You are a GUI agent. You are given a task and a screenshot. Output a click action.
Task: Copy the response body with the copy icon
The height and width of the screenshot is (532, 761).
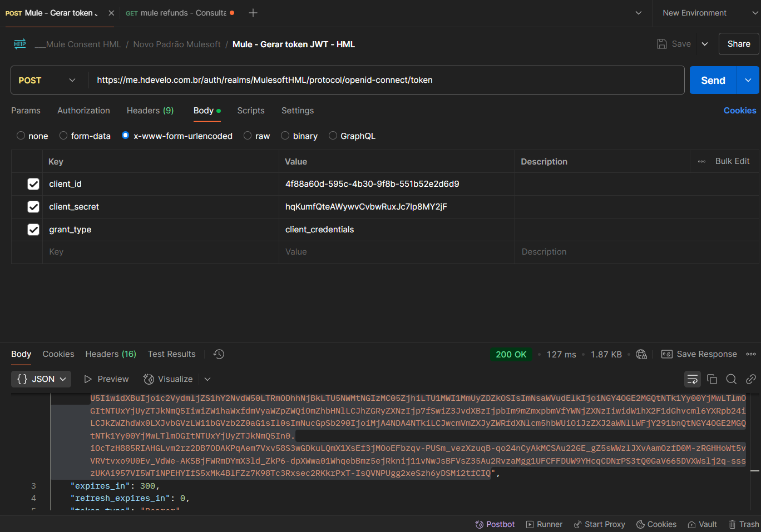click(711, 379)
